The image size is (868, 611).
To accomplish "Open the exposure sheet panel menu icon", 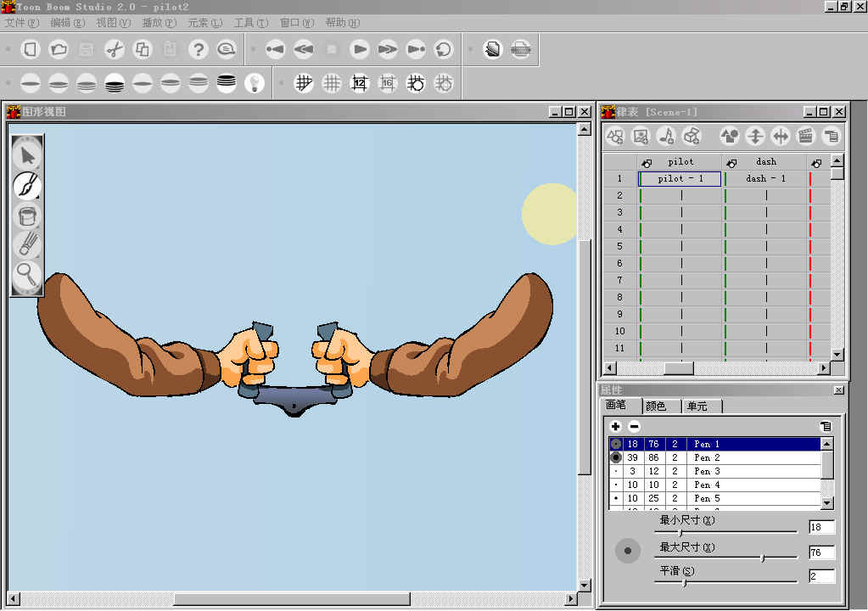I will [831, 136].
